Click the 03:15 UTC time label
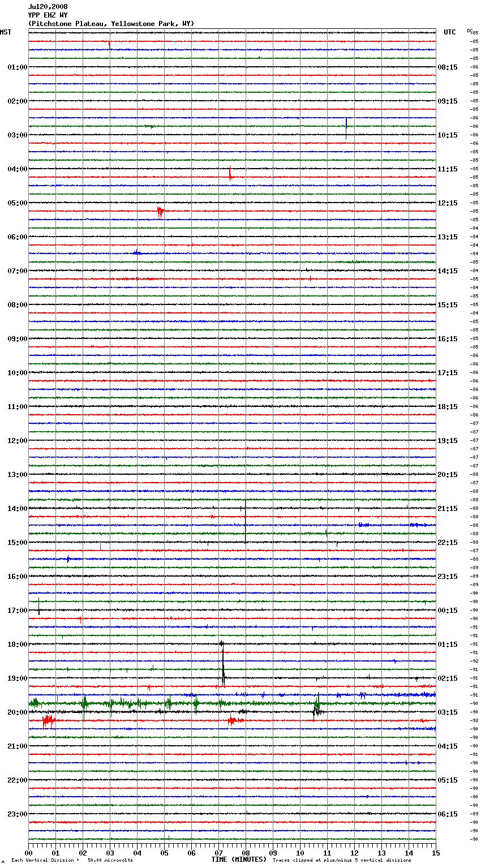 click(448, 712)
